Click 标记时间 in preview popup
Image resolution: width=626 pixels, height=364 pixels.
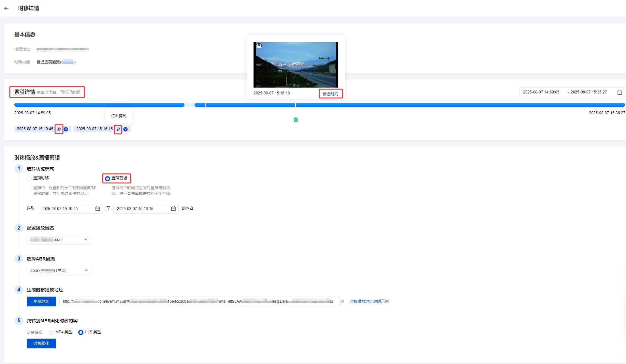pyautogui.click(x=330, y=94)
